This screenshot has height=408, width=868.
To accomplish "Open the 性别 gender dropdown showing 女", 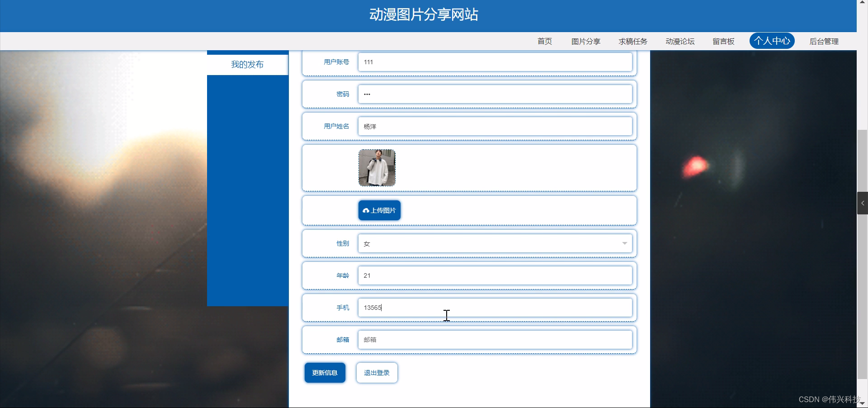I will (495, 243).
